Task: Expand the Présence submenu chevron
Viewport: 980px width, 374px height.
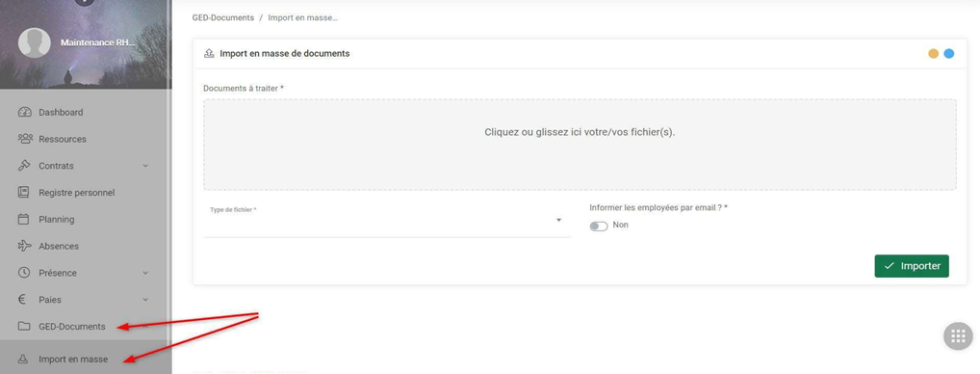Action: tap(145, 273)
